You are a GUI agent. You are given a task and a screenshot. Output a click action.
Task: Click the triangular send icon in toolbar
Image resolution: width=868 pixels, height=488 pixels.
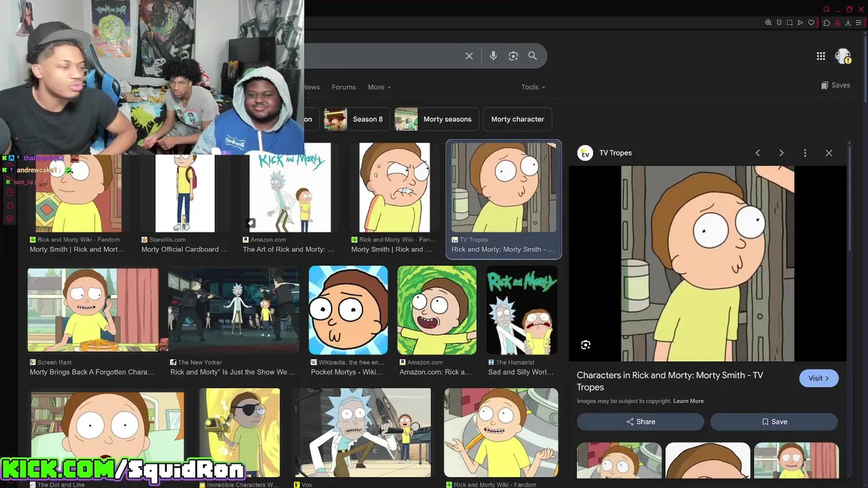point(800,22)
